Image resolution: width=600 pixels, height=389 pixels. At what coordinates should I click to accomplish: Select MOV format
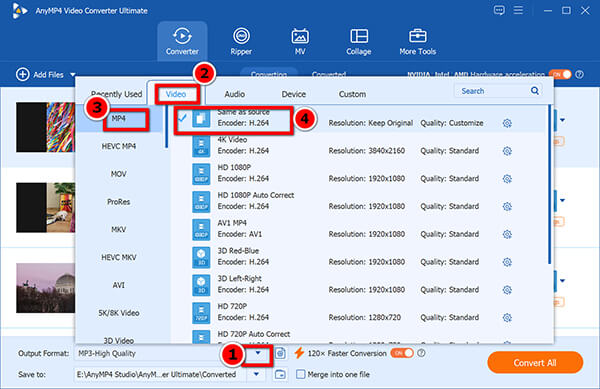point(119,174)
